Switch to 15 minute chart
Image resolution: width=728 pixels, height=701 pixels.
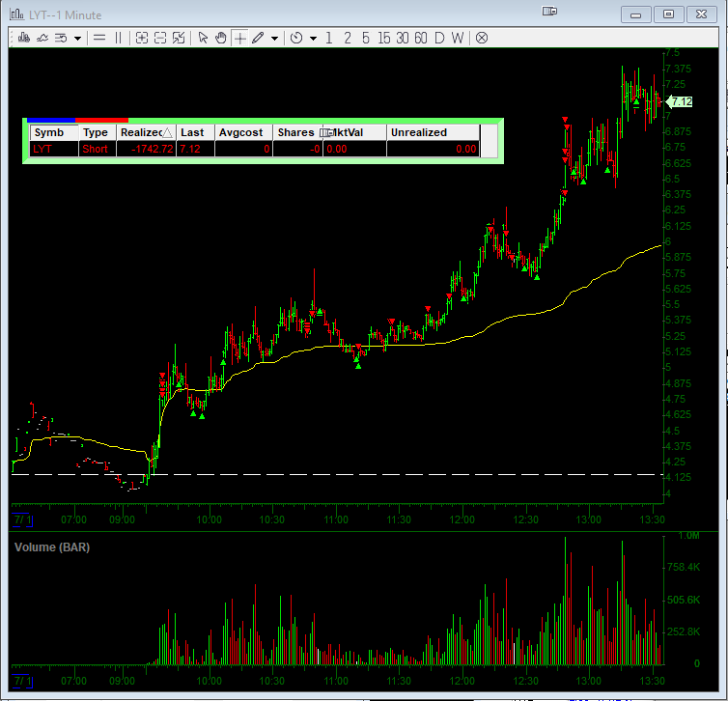384,38
